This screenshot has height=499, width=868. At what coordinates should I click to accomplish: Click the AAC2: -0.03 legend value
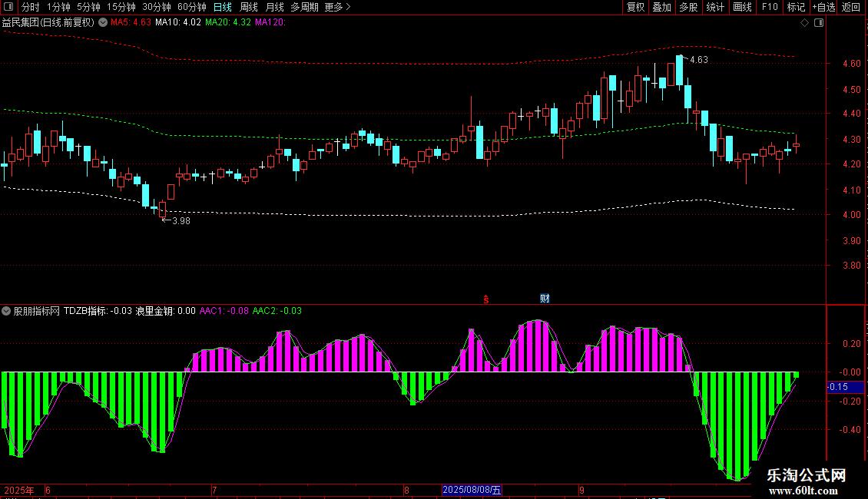pyautogui.click(x=277, y=311)
